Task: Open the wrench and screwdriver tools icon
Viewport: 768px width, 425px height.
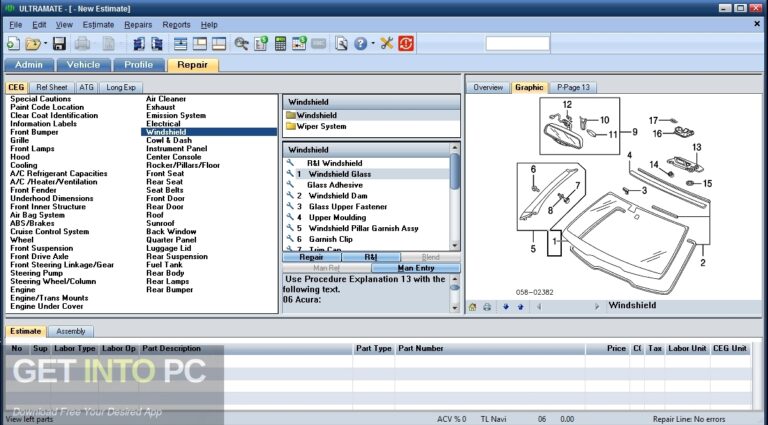Action: (386, 44)
